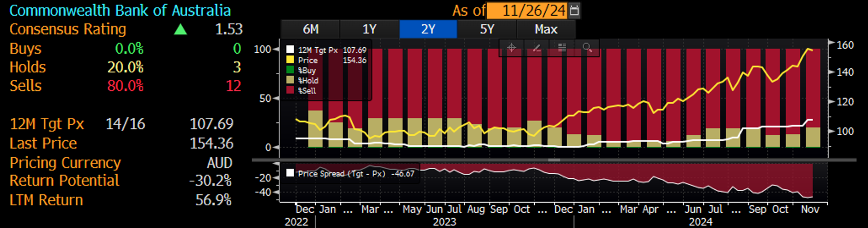The image size is (868, 228).
Task: Click the 0.0% buys percentage
Action: tap(129, 48)
